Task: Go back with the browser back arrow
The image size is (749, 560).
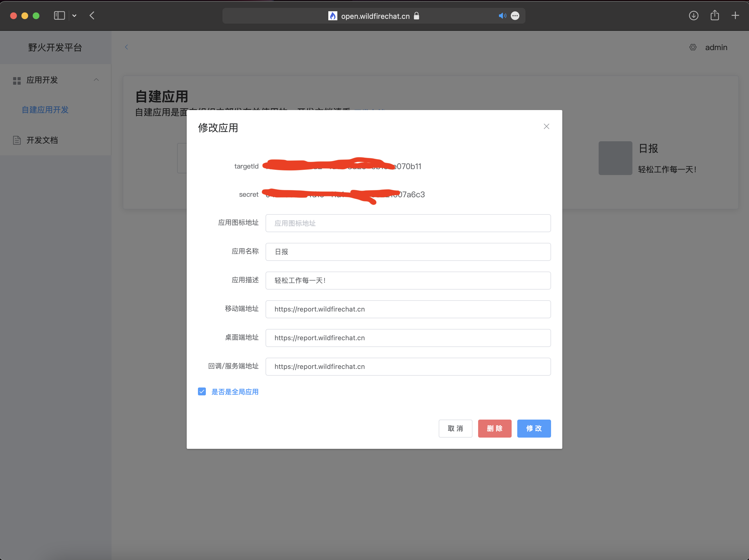Action: (92, 15)
